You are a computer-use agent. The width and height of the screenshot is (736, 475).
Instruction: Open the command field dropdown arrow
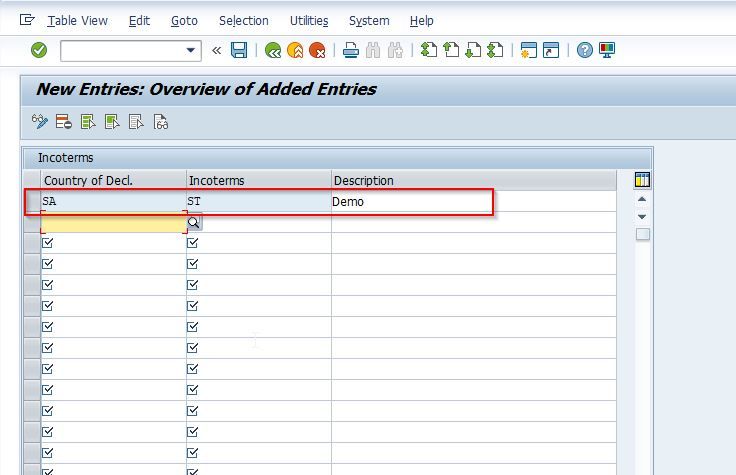click(191, 50)
